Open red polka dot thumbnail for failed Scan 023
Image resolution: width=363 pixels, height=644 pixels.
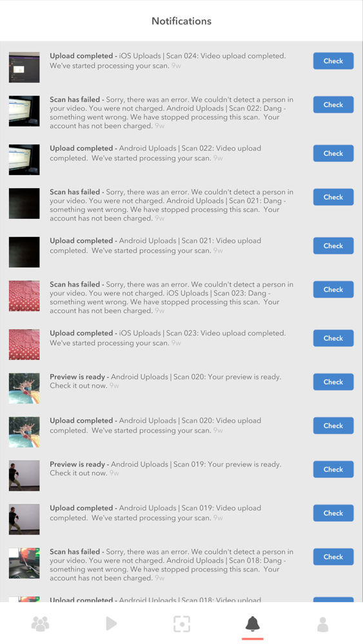click(25, 296)
